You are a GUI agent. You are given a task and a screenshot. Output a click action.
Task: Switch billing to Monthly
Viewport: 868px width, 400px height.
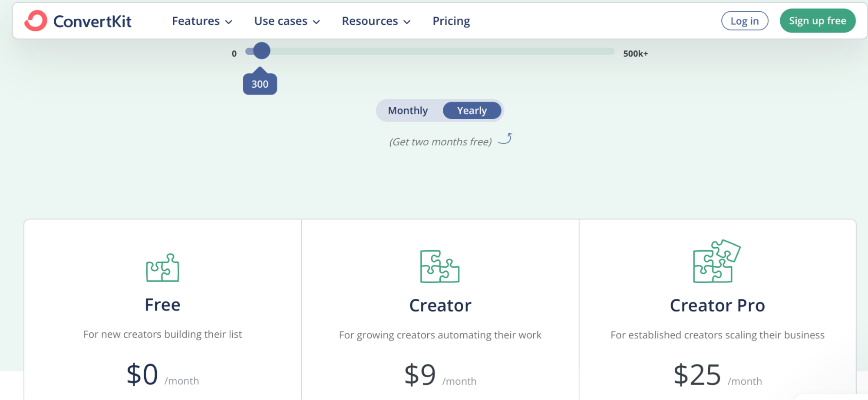pyautogui.click(x=408, y=111)
